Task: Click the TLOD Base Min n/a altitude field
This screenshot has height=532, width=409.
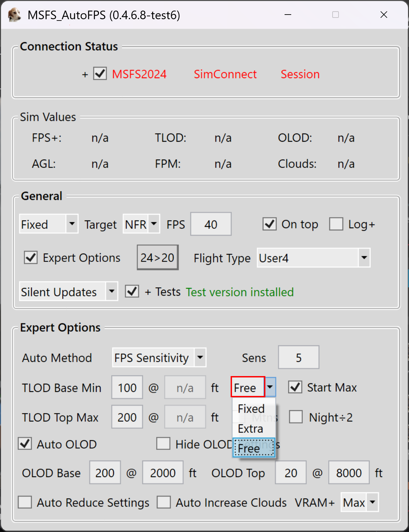Action: [x=185, y=387]
